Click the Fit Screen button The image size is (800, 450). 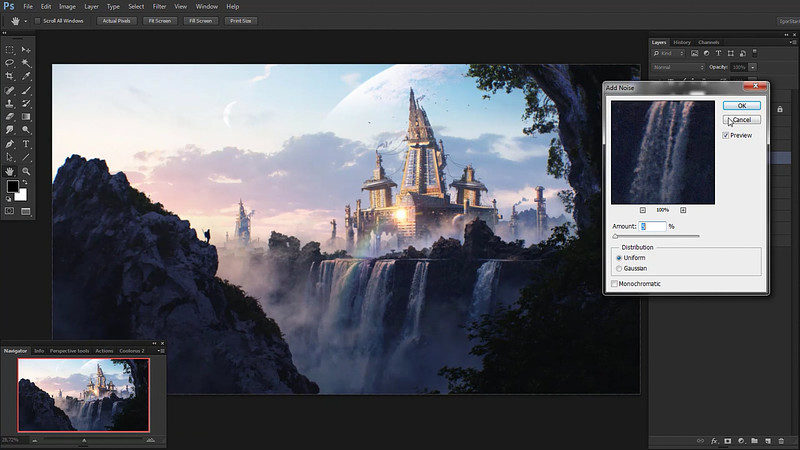[x=160, y=21]
